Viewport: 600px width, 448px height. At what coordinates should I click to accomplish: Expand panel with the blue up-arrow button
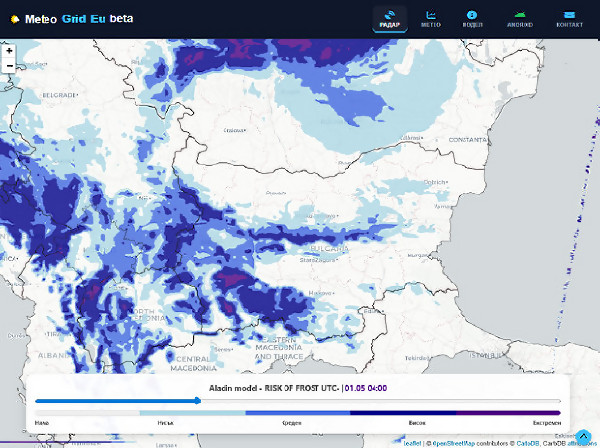point(583,437)
